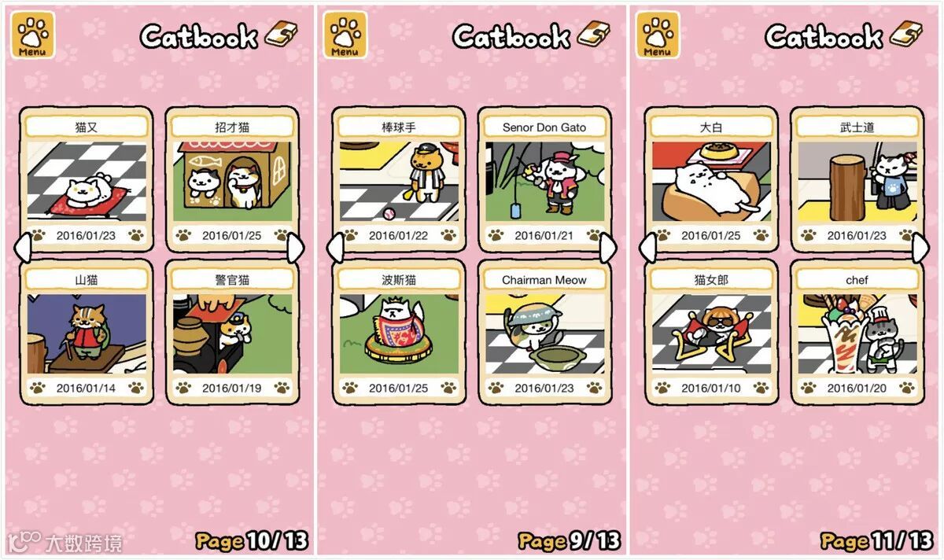The width and height of the screenshot is (944, 560).
Task: Select the chef cat photo
Action: click(x=857, y=333)
